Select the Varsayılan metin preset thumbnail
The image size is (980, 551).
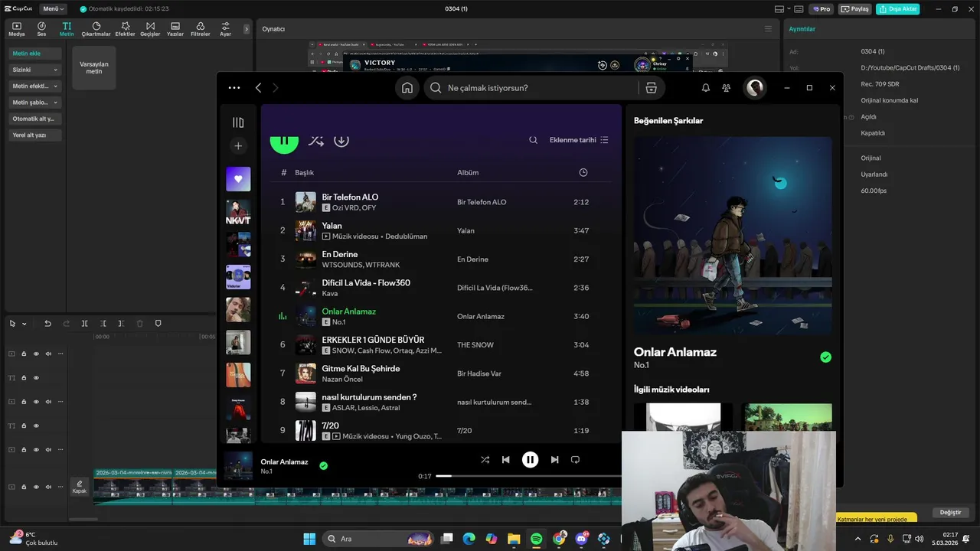pos(94,67)
